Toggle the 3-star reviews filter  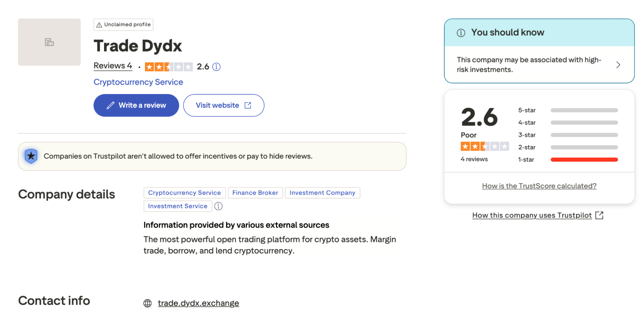click(x=584, y=135)
